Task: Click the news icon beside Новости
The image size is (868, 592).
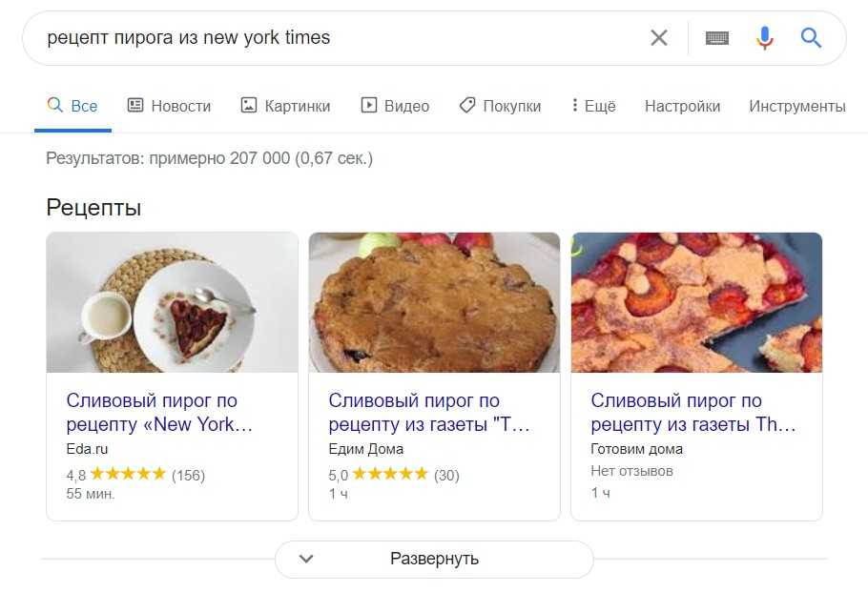Action: pyautogui.click(x=135, y=106)
